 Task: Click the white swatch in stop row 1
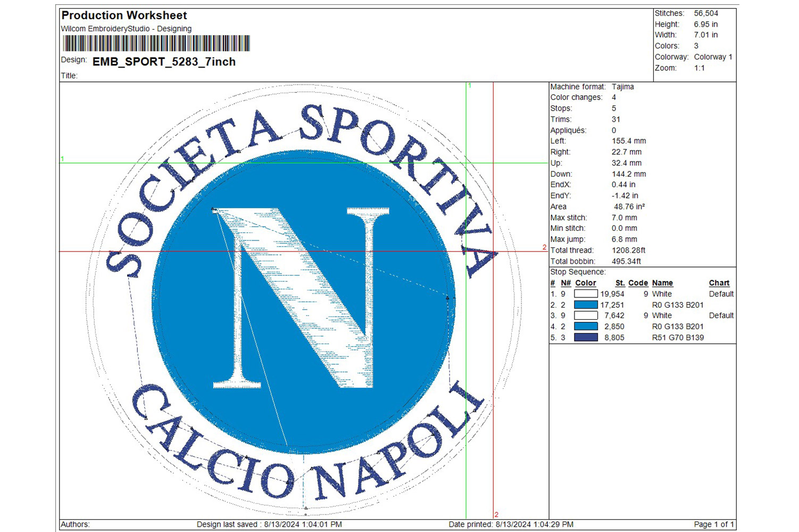pyautogui.click(x=586, y=294)
